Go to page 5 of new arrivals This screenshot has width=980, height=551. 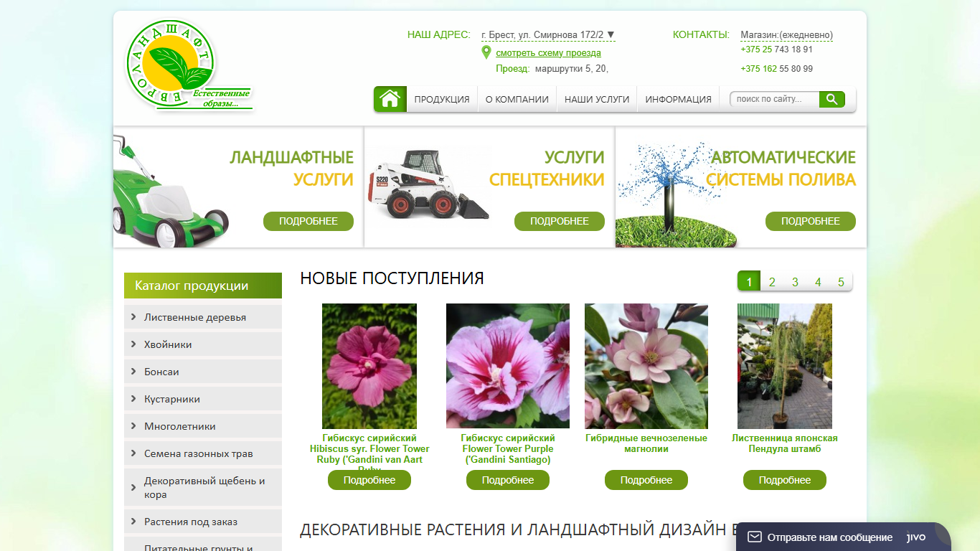click(x=841, y=282)
